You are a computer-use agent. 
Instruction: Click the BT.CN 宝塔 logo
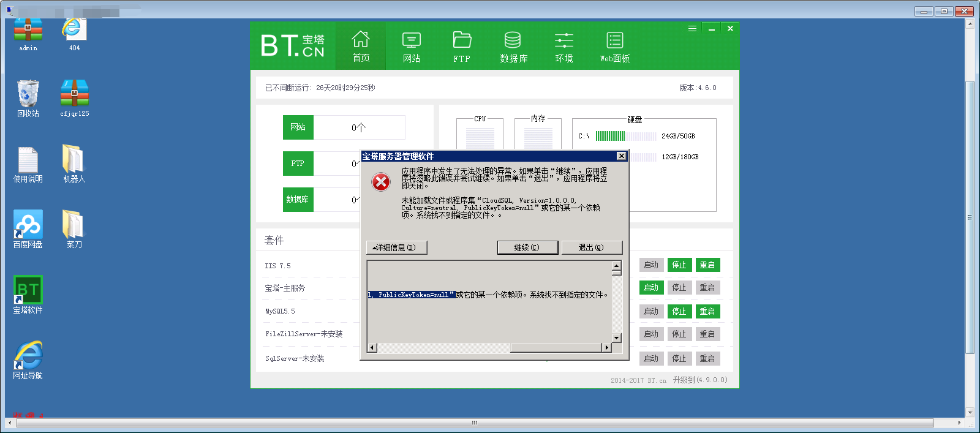[293, 46]
